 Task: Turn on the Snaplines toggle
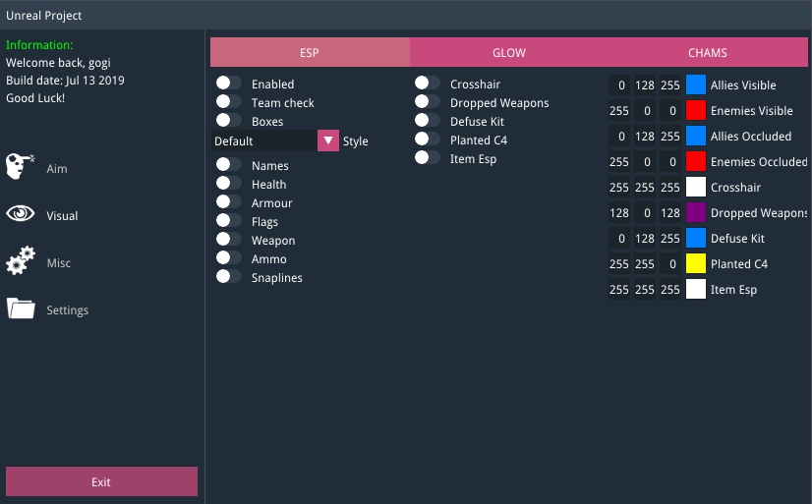pos(229,278)
